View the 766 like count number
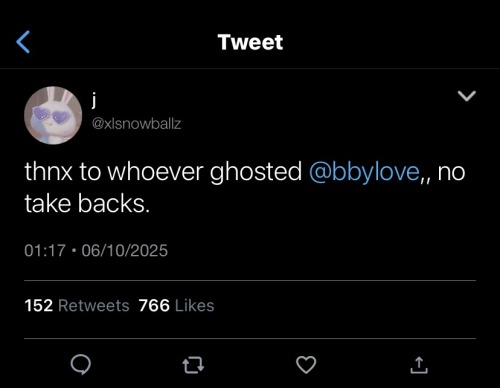This screenshot has height=388, width=500. click(x=154, y=305)
